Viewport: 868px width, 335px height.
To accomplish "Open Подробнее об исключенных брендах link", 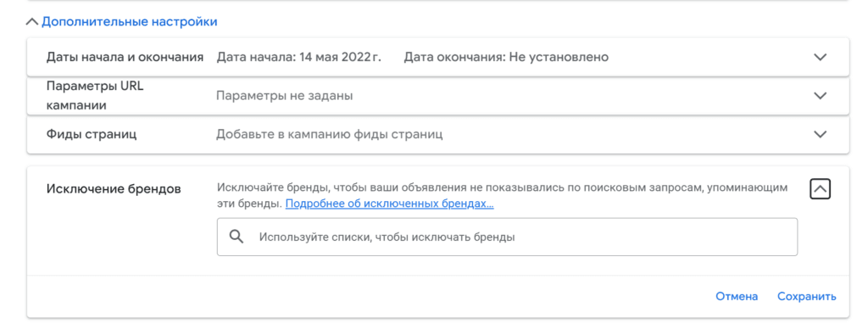I will tap(390, 204).
